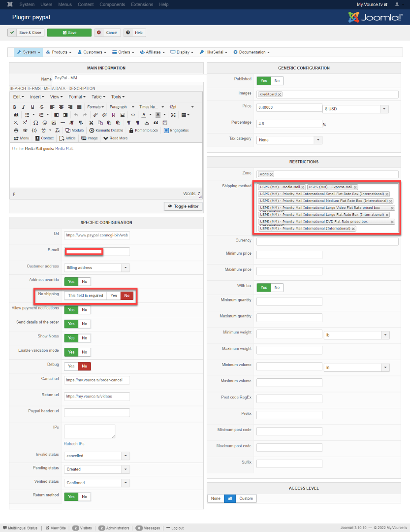
Task: Click the Cancel url input field
Action: [96, 380]
